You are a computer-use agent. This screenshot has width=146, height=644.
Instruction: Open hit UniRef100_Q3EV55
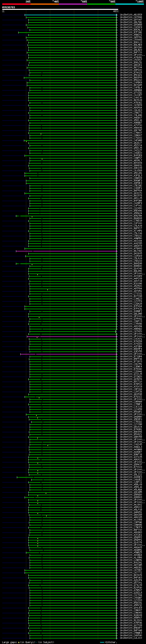131,352
